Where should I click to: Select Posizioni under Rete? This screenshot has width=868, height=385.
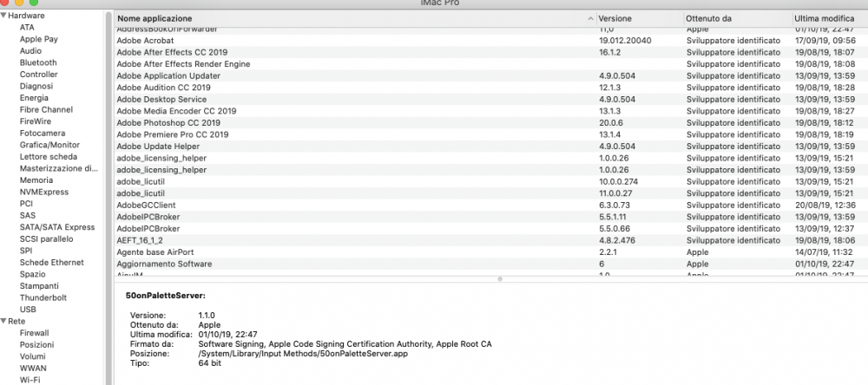coord(37,344)
